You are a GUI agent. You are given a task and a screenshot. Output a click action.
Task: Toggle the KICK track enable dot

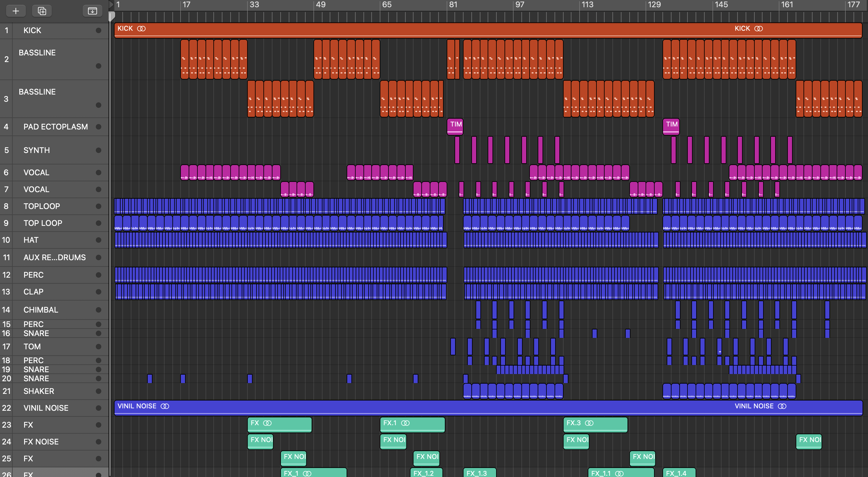[x=98, y=30]
